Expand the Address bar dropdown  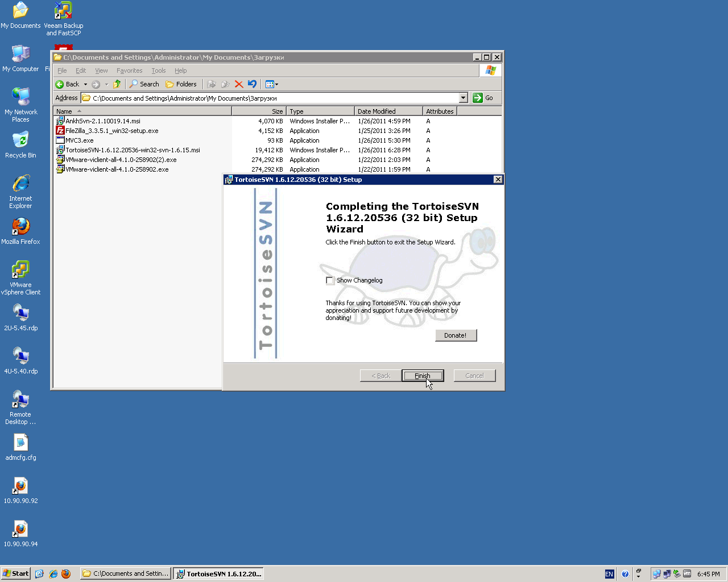pos(463,98)
